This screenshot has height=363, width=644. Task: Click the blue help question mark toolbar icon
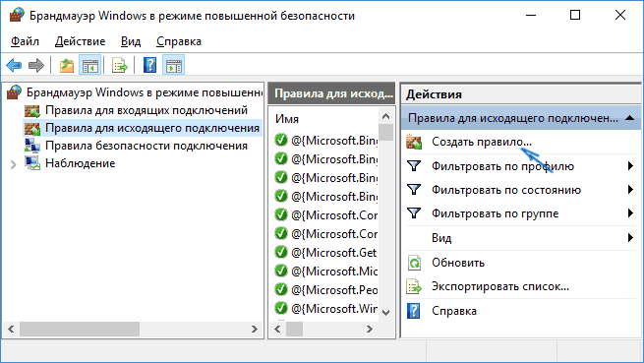click(149, 65)
